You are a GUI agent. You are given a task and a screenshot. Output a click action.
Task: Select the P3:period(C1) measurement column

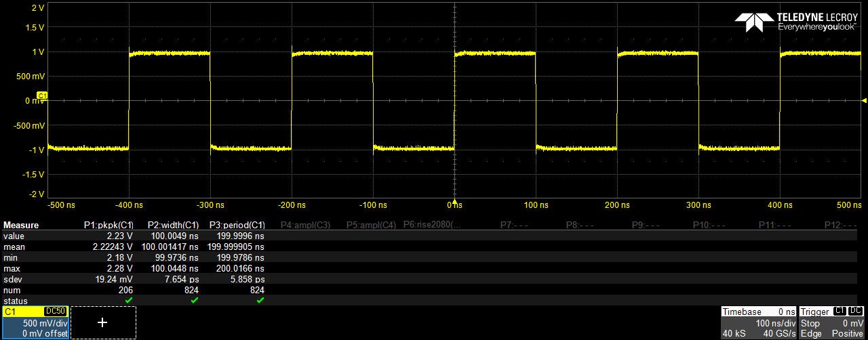237,225
